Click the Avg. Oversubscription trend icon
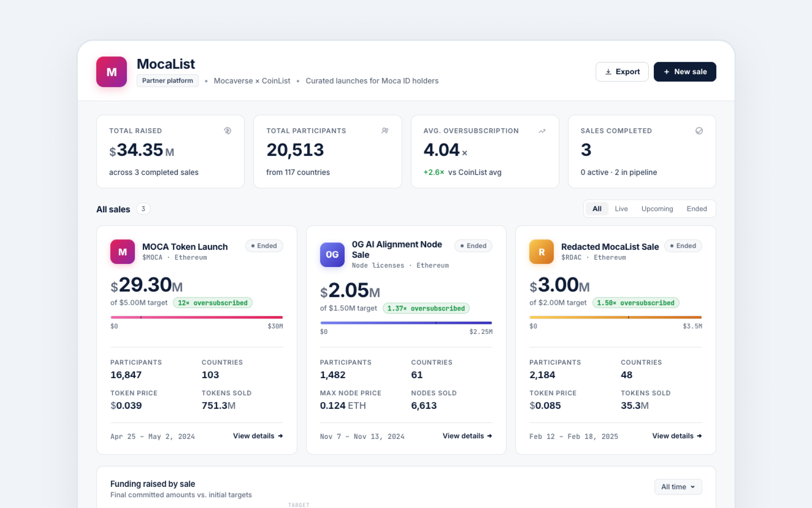The height and width of the screenshot is (508, 812). (542, 131)
